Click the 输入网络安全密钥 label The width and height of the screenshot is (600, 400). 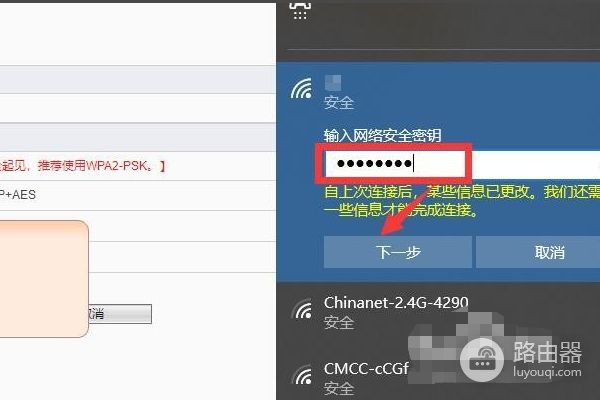(382, 135)
